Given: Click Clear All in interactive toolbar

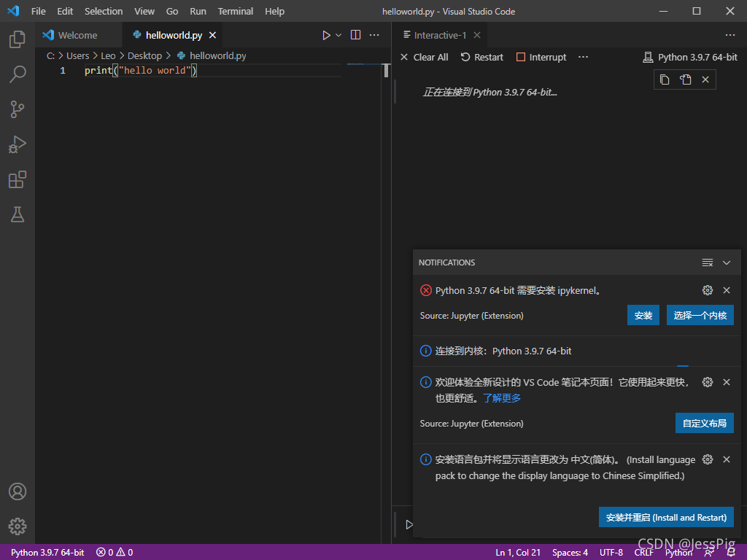Looking at the screenshot, I should tap(424, 57).
